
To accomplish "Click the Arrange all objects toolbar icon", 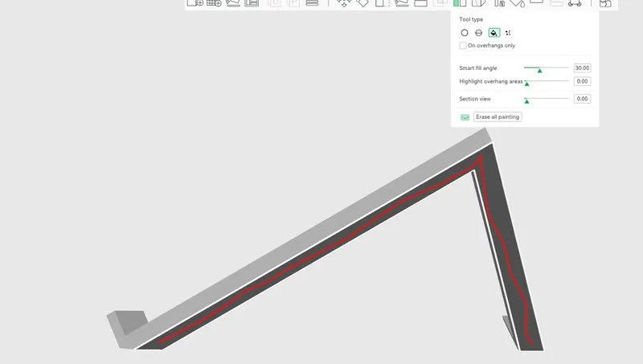I will [x=252, y=3].
